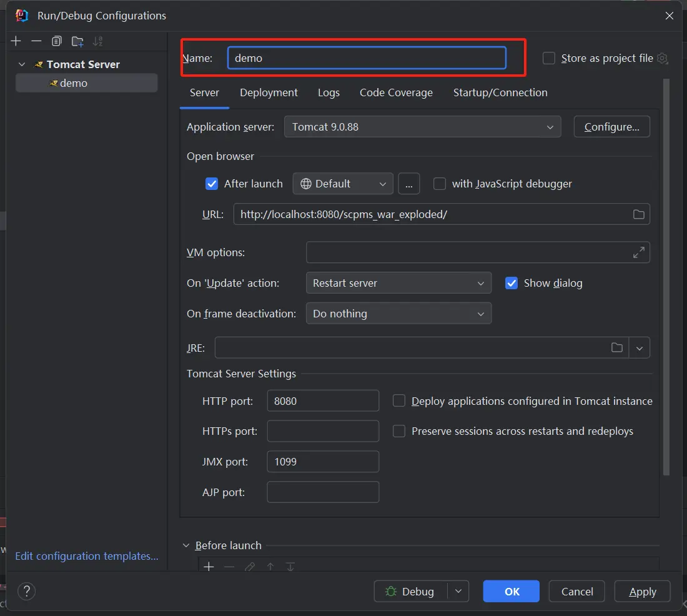The height and width of the screenshot is (616, 687).
Task: Change the On 'Update' action dropdown
Action: tap(398, 282)
